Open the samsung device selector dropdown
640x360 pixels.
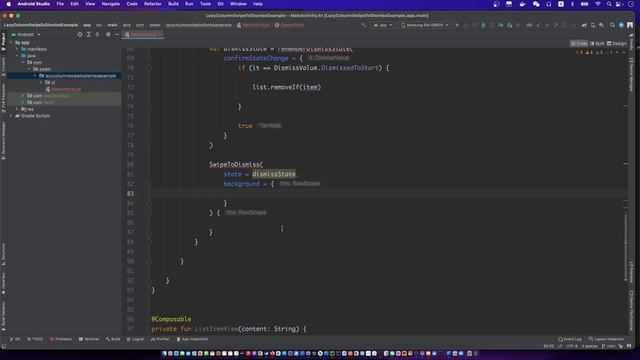424,25
